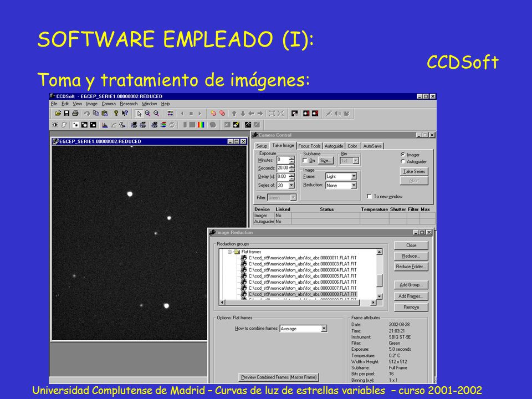Image resolution: width=532 pixels, height=399 pixels.
Task: Select the Autoguider radio button
Action: [x=403, y=161]
